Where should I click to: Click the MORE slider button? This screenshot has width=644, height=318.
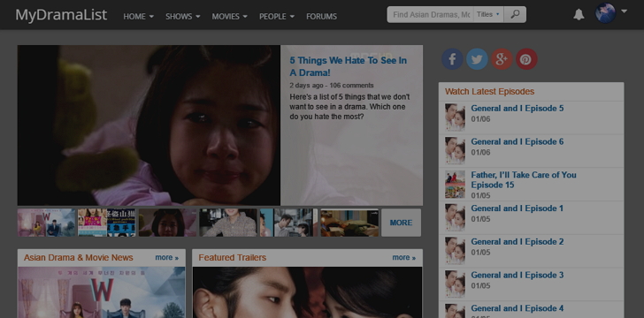[401, 223]
